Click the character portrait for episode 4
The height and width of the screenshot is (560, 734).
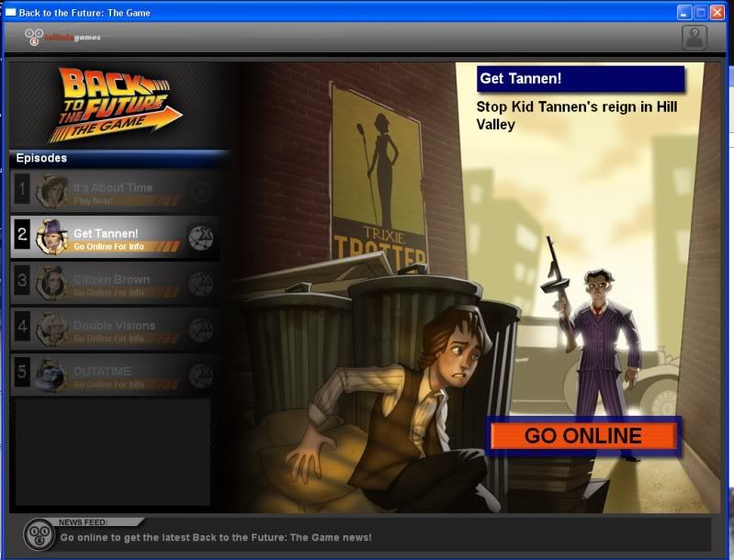pos(52,329)
